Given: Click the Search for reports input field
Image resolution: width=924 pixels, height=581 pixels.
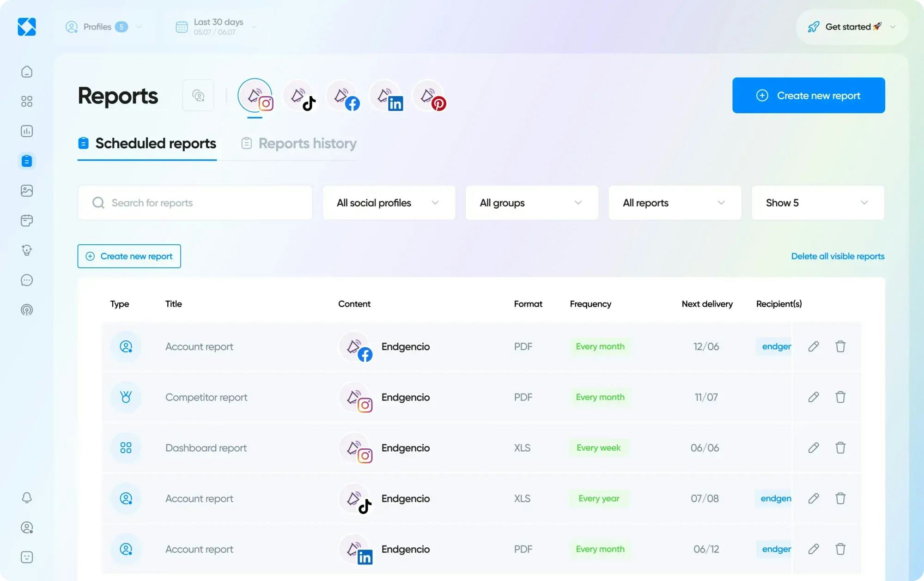Looking at the screenshot, I should click(x=194, y=203).
